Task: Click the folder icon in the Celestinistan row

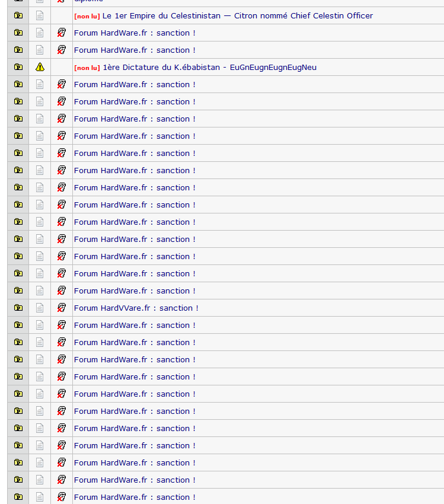Action: pyautogui.click(x=18, y=15)
